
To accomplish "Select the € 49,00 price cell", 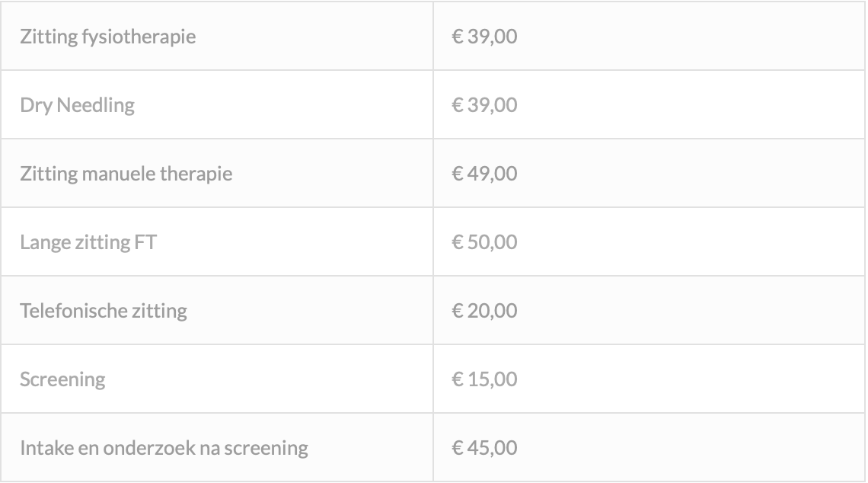I will click(x=484, y=174).
